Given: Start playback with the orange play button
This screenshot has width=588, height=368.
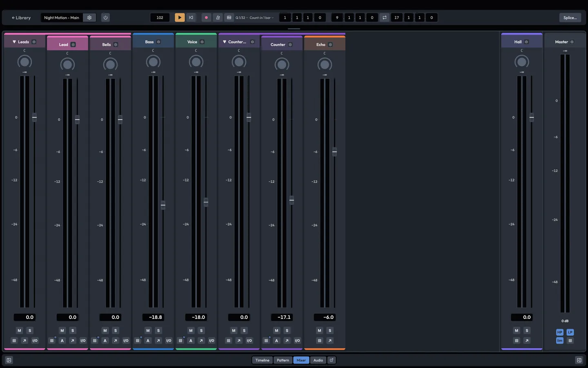Looking at the screenshot, I should [180, 18].
